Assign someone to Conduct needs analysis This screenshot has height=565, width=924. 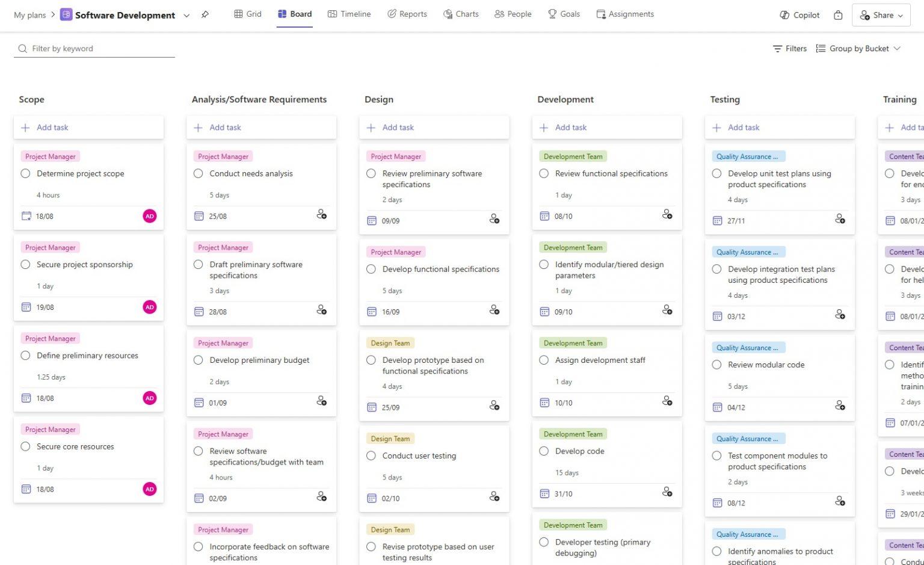[x=322, y=215]
